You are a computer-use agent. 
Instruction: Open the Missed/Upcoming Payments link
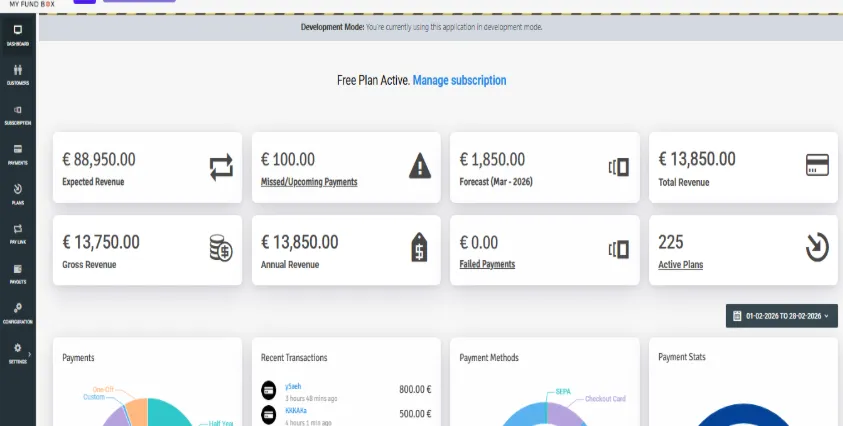[x=309, y=182]
